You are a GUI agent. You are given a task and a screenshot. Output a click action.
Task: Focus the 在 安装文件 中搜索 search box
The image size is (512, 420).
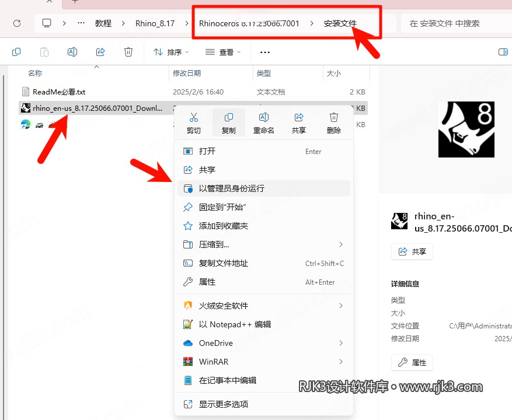(456, 23)
